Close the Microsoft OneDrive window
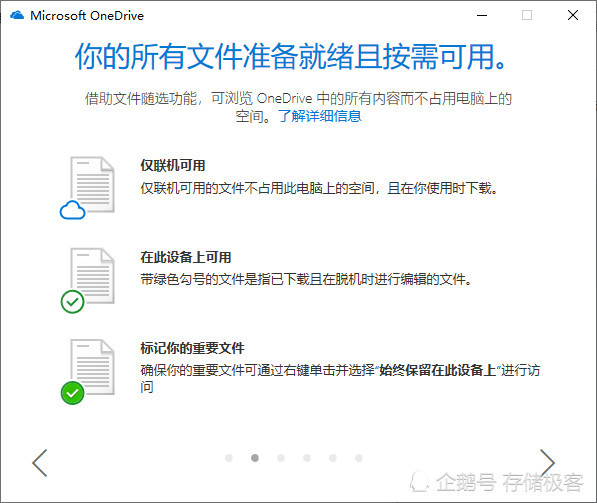The image size is (597, 503). 573,15
